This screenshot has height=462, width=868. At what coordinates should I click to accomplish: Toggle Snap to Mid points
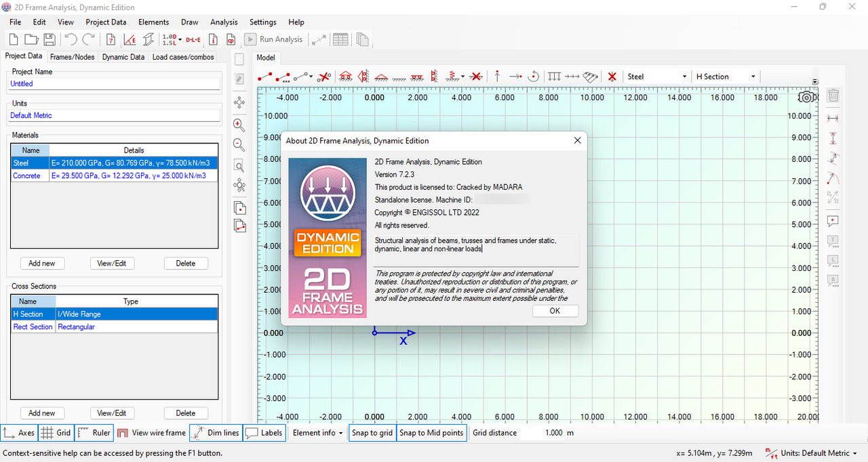click(431, 433)
